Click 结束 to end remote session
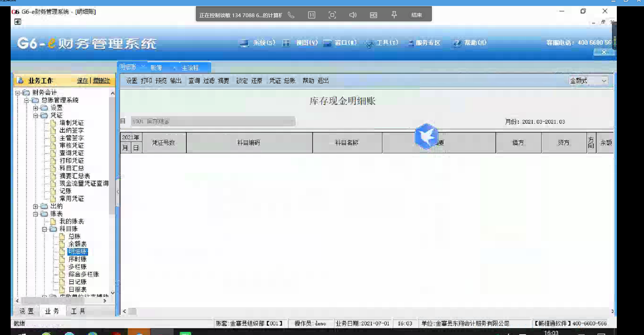The height and width of the screenshot is (335, 644). pyautogui.click(x=417, y=15)
